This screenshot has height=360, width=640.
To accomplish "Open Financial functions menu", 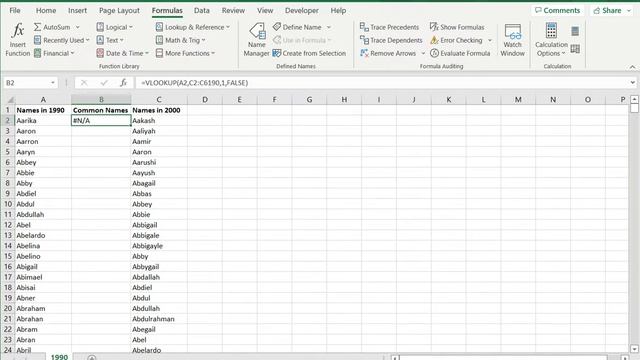I will [x=54, y=53].
